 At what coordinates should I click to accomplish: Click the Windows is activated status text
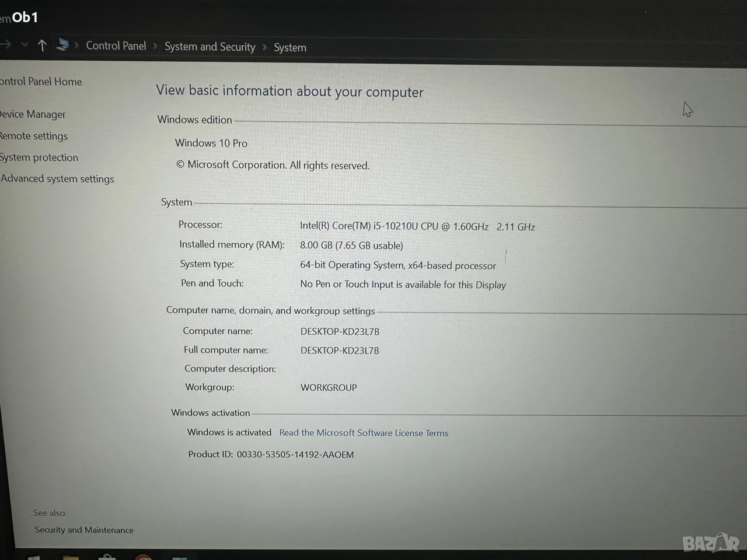click(x=229, y=432)
